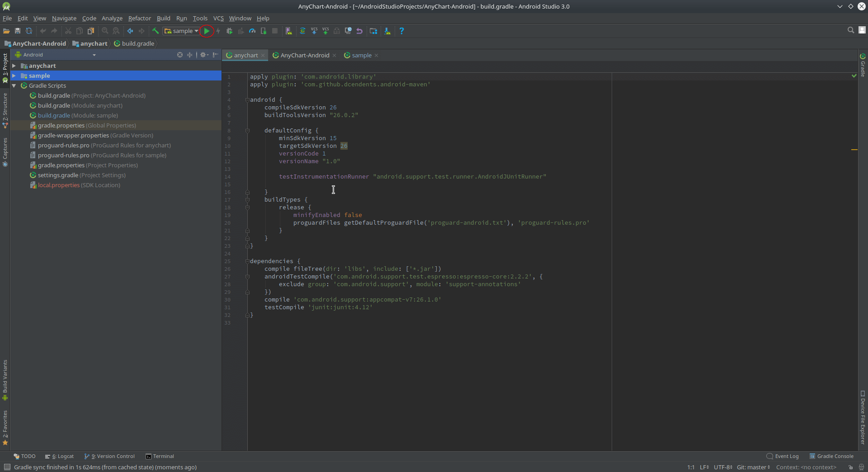
Task: Switch to the AnyChart-Android editor tab
Action: pos(305,55)
